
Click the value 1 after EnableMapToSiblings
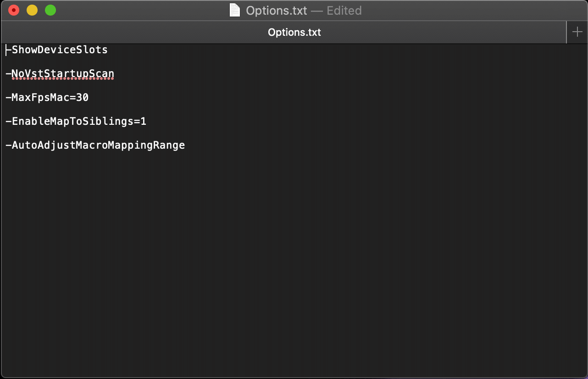[x=144, y=122]
